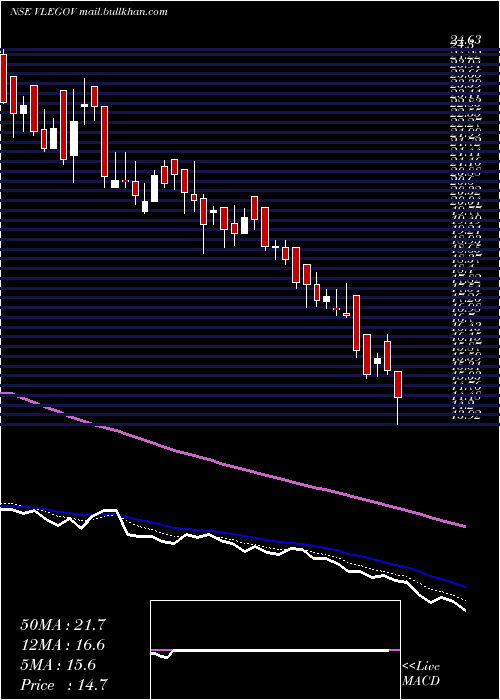Click the first red candlestick at chart start
Viewport: 500px width, 700px height.
[4, 77]
